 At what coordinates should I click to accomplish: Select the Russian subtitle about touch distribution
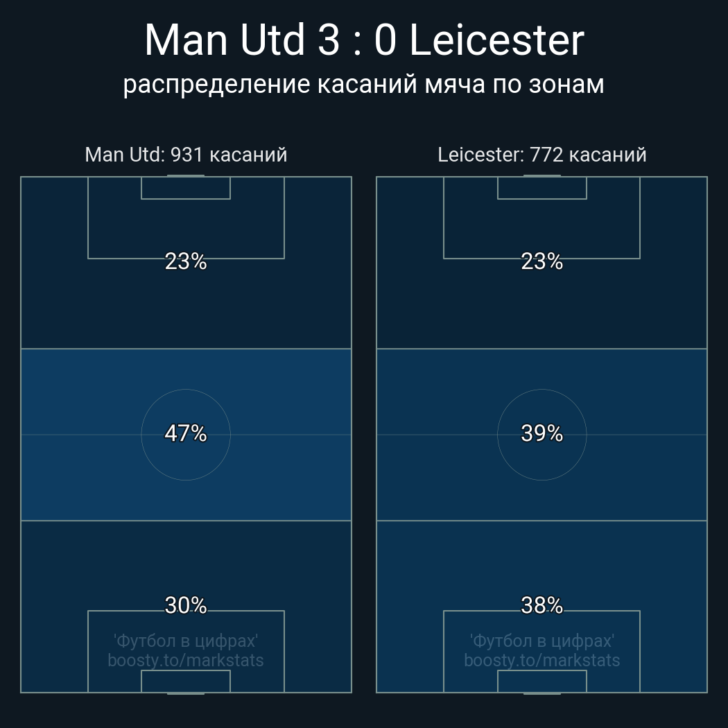pos(363,85)
